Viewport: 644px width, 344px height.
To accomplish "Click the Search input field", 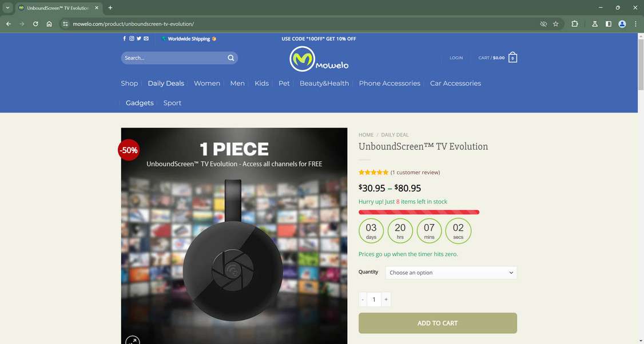I will pyautogui.click(x=174, y=58).
